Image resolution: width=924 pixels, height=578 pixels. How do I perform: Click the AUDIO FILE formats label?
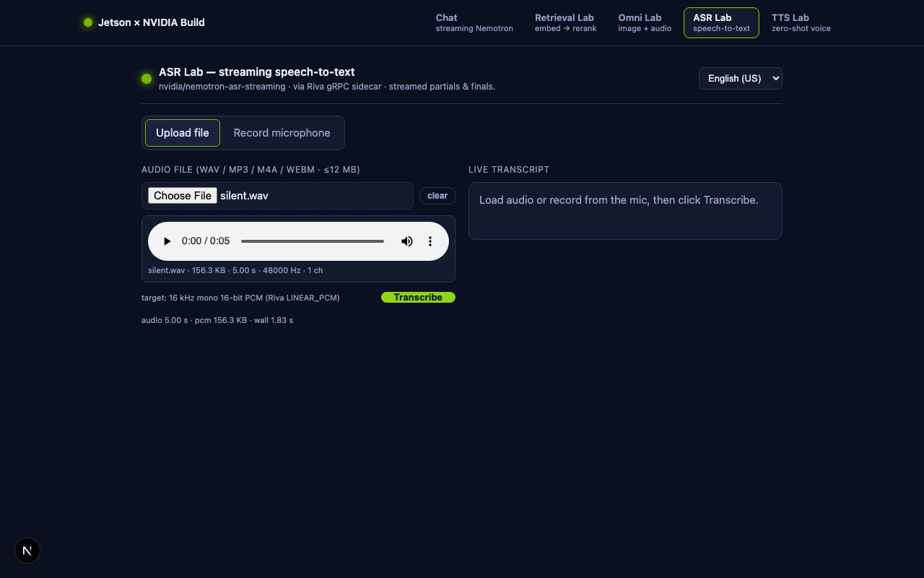(250, 170)
